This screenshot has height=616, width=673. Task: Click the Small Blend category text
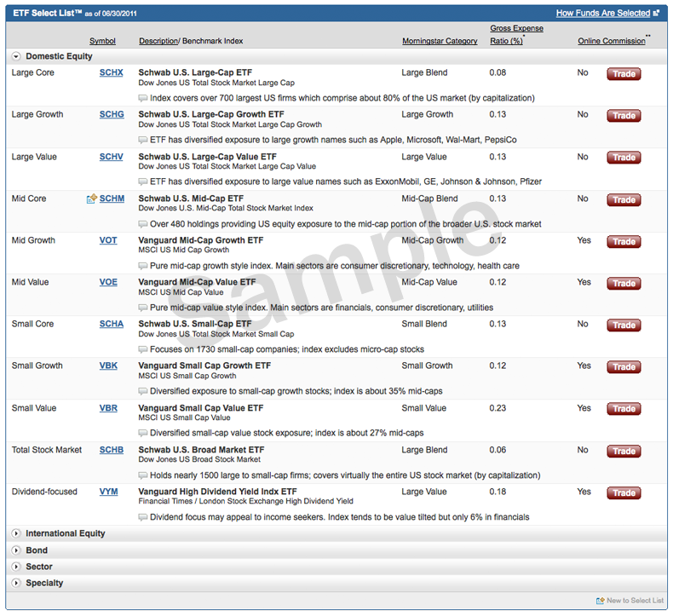click(x=424, y=324)
